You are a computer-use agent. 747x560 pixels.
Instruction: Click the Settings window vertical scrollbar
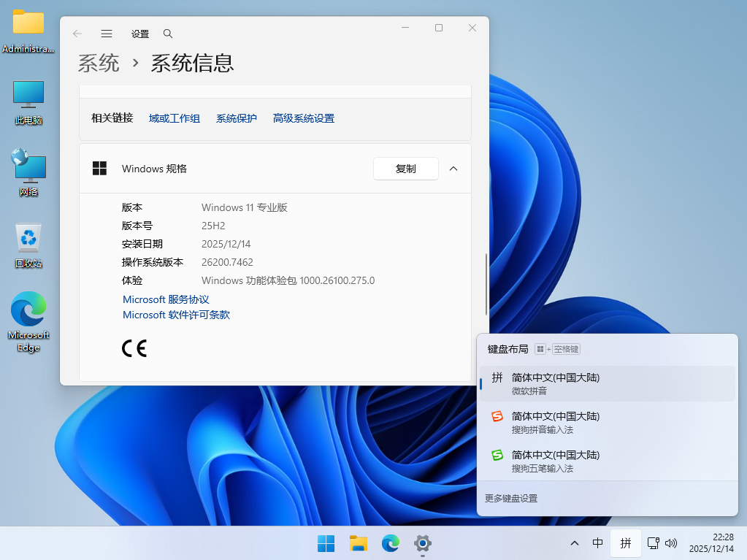[486, 284]
